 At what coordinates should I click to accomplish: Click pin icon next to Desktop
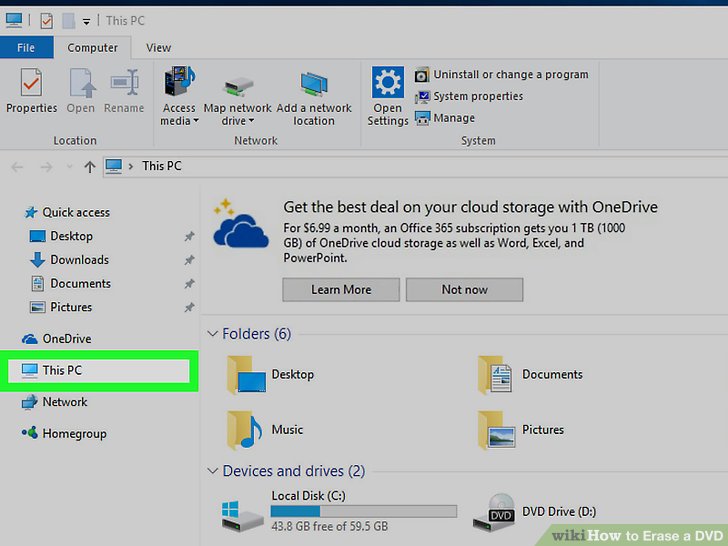coord(189,236)
